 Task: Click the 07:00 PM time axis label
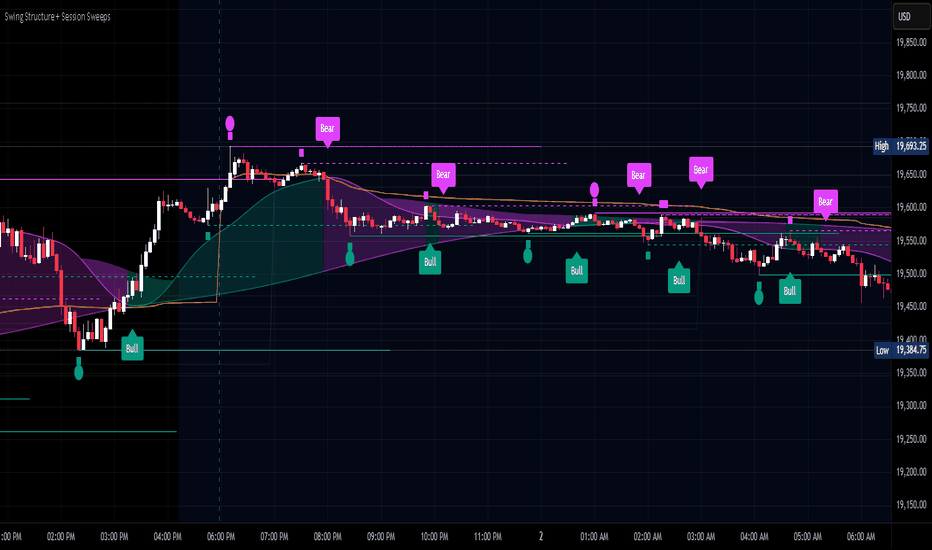pos(274,536)
